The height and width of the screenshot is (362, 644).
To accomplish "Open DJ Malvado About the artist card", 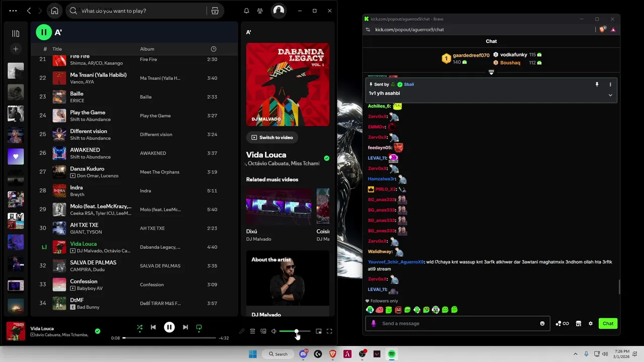I will 288,284.
